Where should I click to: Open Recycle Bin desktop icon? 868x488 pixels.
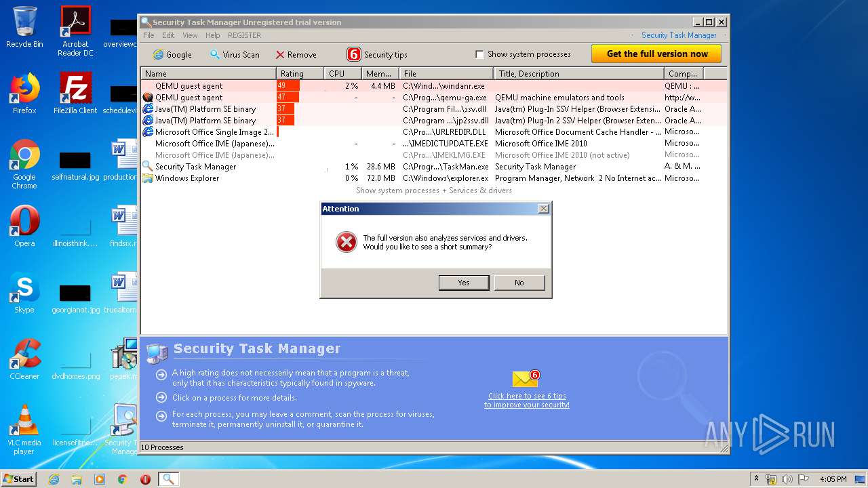click(x=24, y=27)
